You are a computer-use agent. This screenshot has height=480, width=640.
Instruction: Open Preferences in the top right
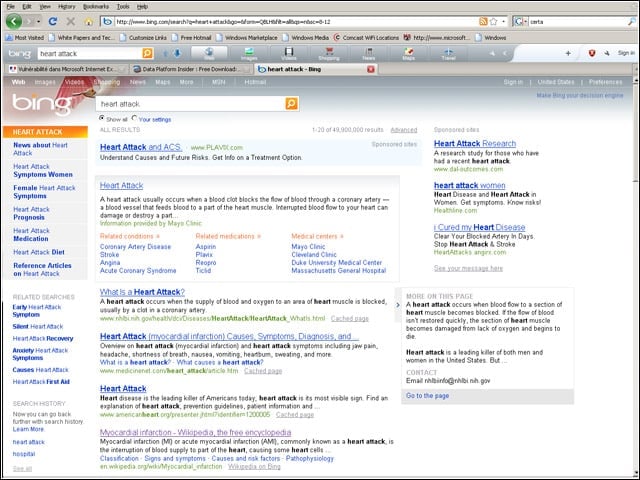pos(605,82)
